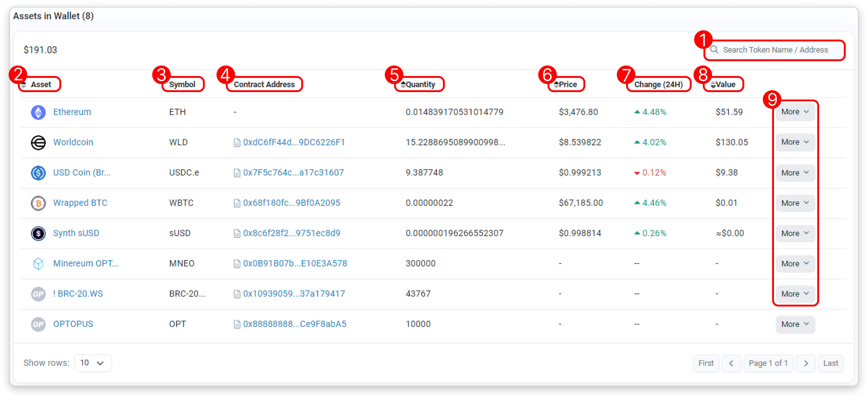Screen dimensions: 868x398
Task: Click the Wrapped BTC token logo
Action: pyautogui.click(x=38, y=203)
